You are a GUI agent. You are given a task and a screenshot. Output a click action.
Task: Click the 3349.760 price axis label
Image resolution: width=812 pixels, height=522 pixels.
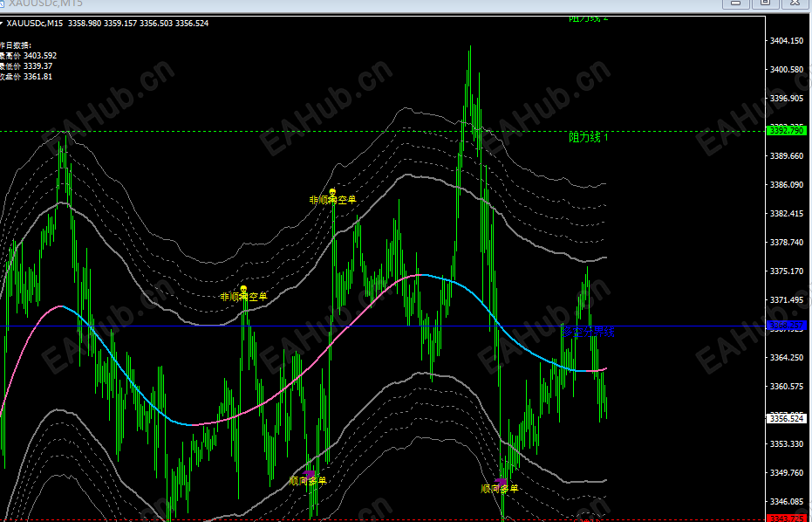pos(787,473)
